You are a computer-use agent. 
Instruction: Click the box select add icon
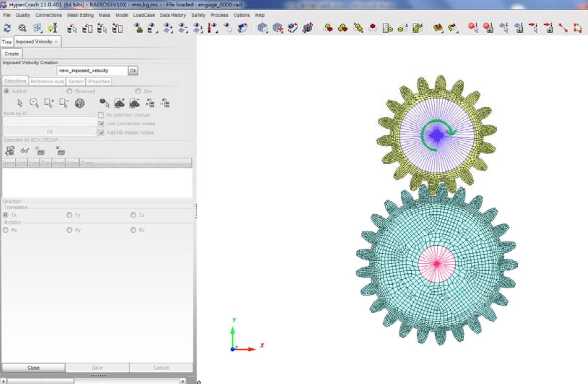[x=49, y=103]
